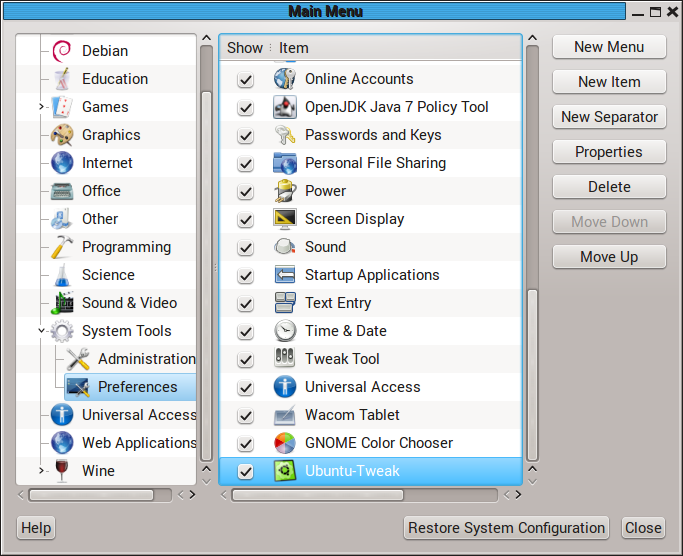This screenshot has height=556, width=683.
Task: Hide Text Entry from the menu
Action: click(x=246, y=304)
